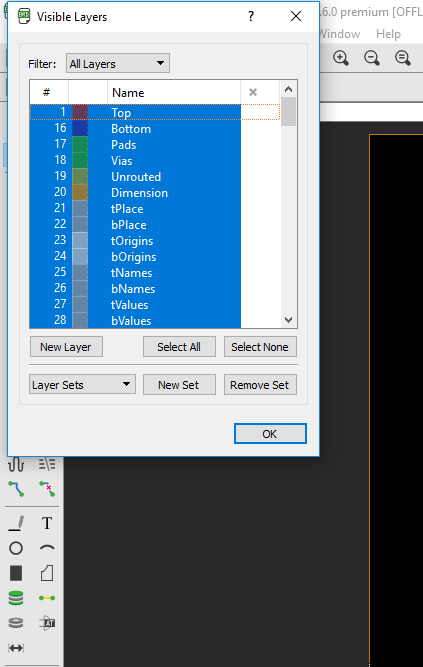The height and width of the screenshot is (667, 423).
Task: Click the Remove Set button
Action: point(260,385)
